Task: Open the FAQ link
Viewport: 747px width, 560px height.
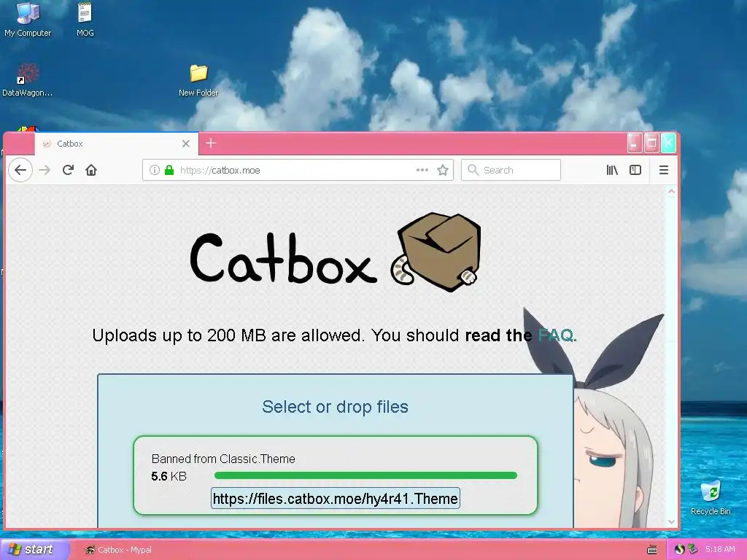Action: 557,335
